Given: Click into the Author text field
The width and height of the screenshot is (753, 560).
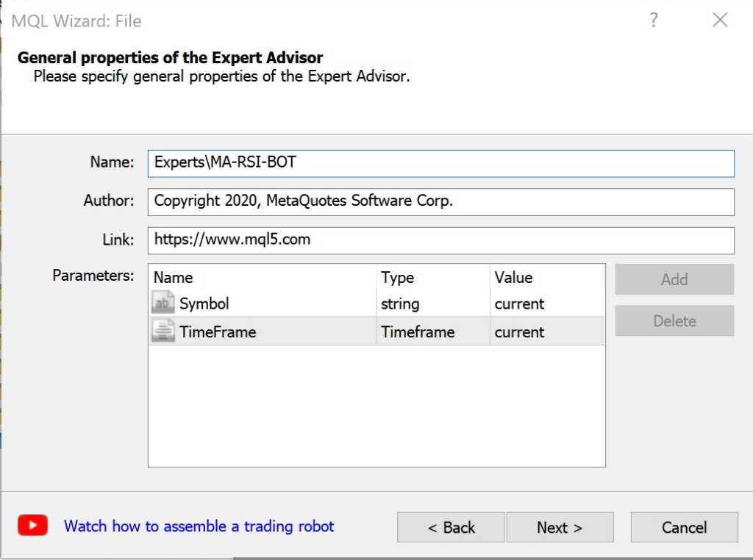Looking at the screenshot, I should click(440, 201).
